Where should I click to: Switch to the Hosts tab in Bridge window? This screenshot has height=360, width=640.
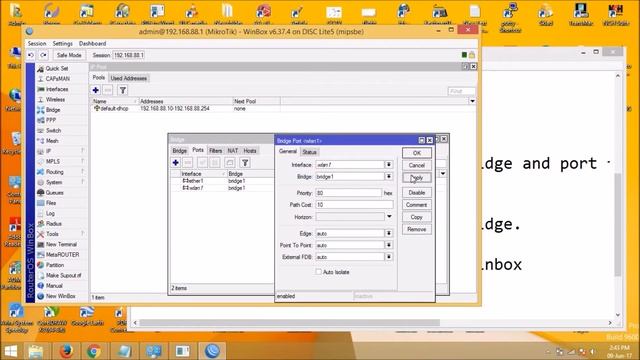(250, 151)
